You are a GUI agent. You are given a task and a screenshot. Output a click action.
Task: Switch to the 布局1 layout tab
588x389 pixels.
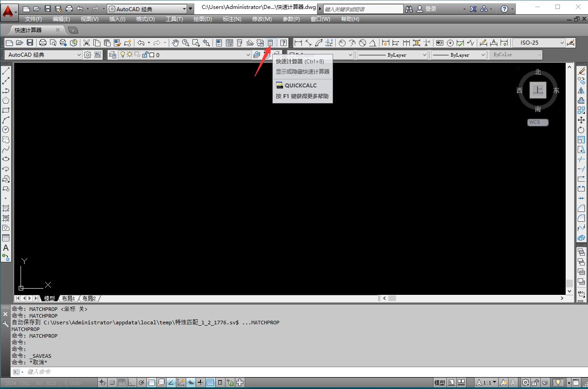pos(68,298)
